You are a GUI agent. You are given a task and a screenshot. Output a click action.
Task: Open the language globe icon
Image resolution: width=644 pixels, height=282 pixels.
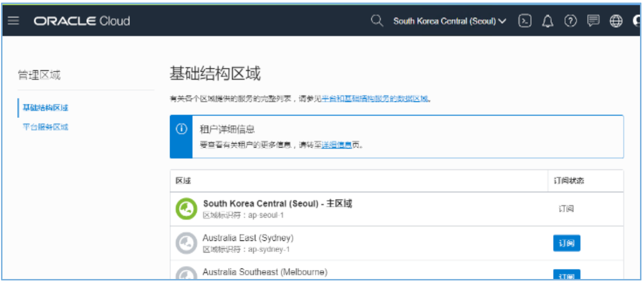pyautogui.click(x=616, y=21)
